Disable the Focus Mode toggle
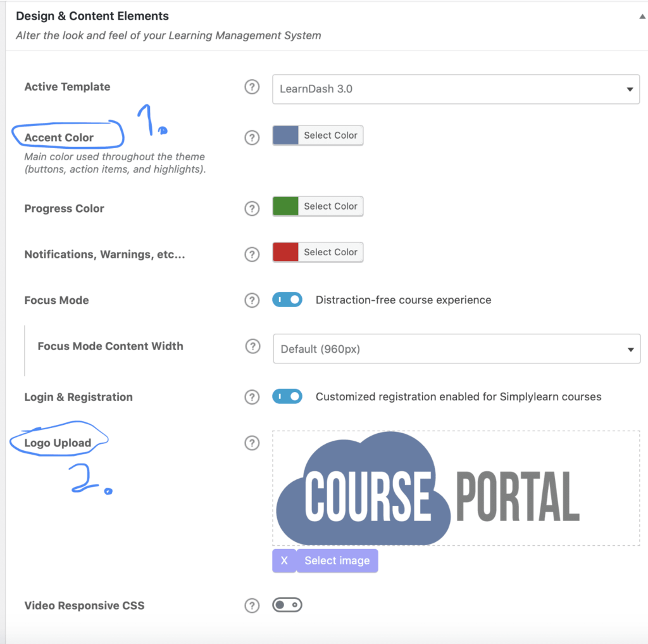 coord(287,300)
